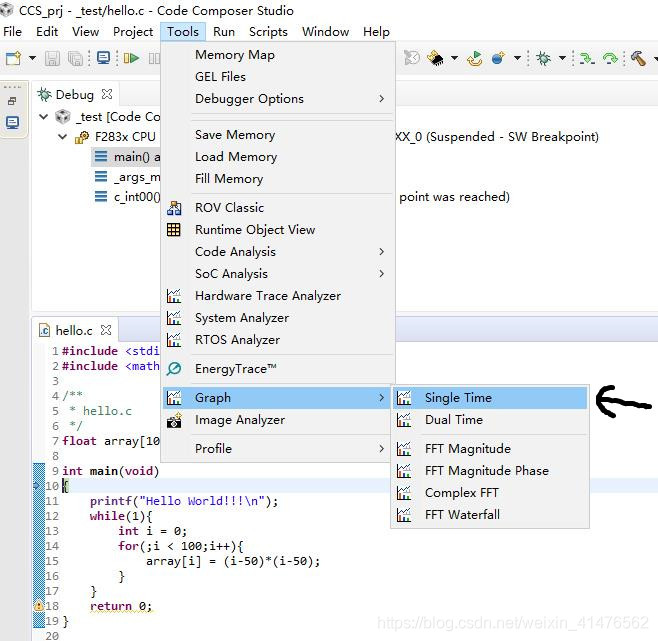The image size is (658, 641).
Task: Click the Graph entry in the Tools menu
Action: tap(278, 398)
